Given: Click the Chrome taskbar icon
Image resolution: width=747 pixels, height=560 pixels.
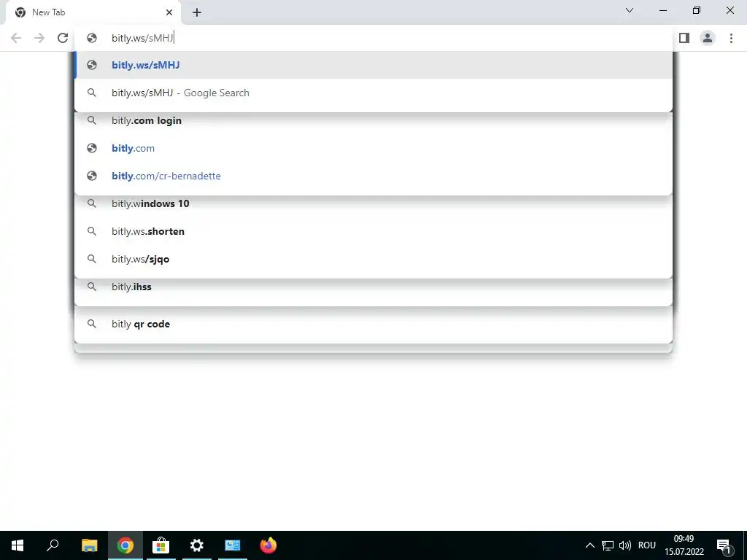Looking at the screenshot, I should point(125,545).
